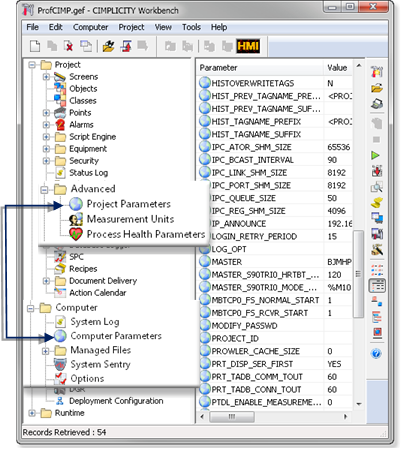Click the Delete icon with red X
401x449 pixels.
click(x=69, y=46)
